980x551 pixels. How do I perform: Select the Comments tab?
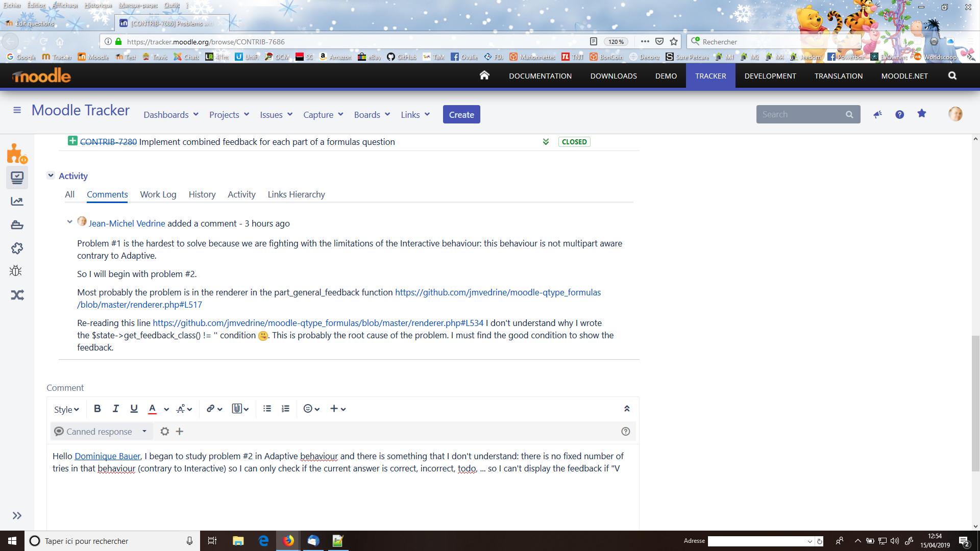click(107, 194)
